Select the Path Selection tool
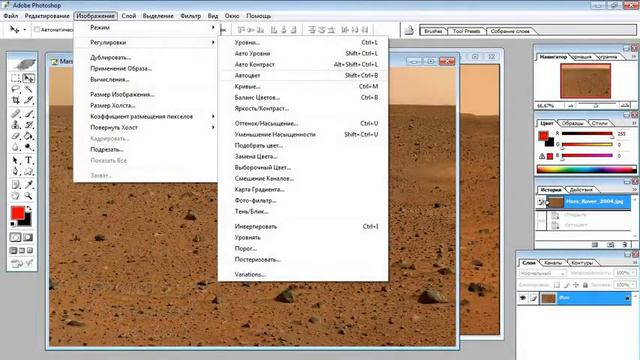The image size is (640, 360). (x=16, y=160)
